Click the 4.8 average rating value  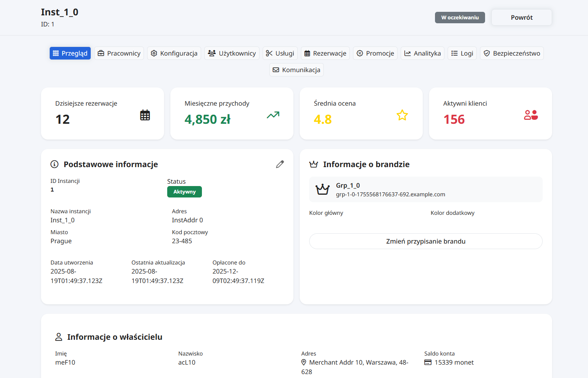click(x=323, y=119)
